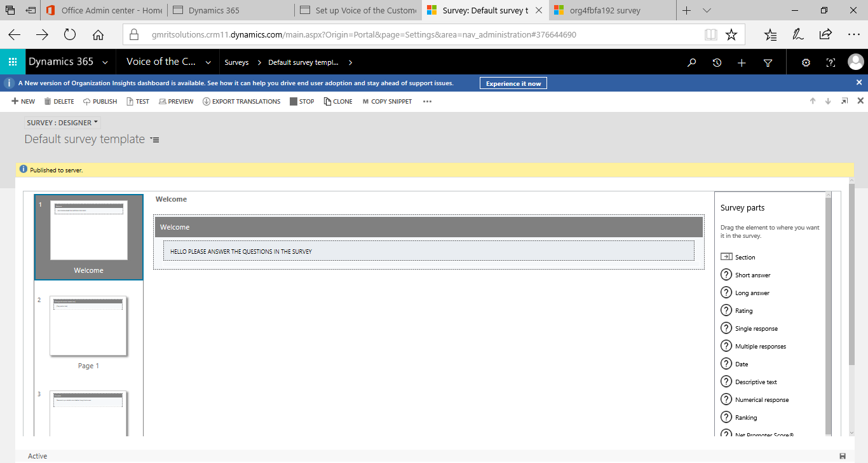This screenshot has height=463, width=868.
Task: Open a new browser tab
Action: 686,10
